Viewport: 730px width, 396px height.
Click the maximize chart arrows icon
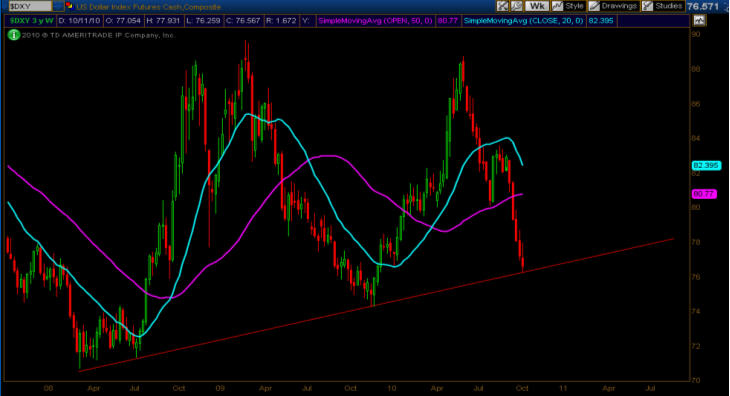pos(502,6)
